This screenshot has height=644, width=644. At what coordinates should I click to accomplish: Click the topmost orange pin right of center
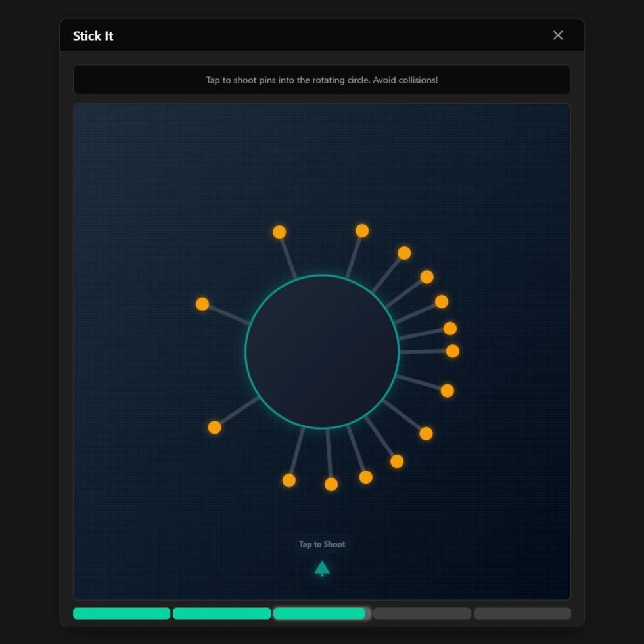(x=362, y=231)
